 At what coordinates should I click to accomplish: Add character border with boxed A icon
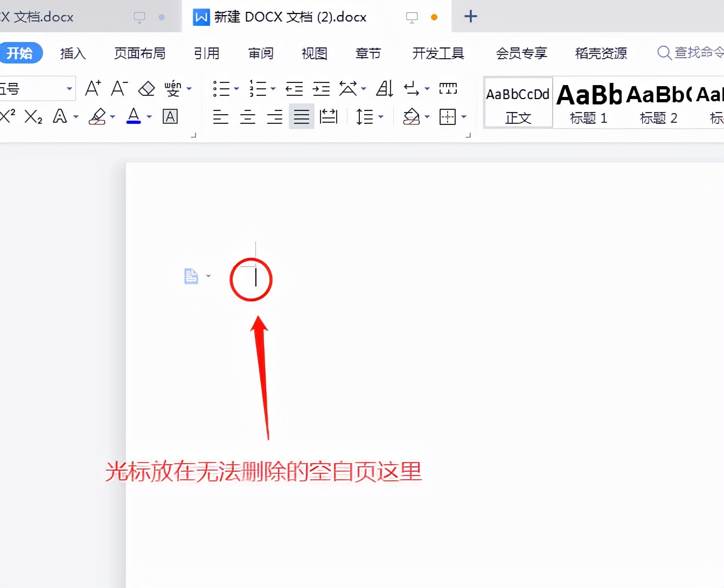click(170, 117)
